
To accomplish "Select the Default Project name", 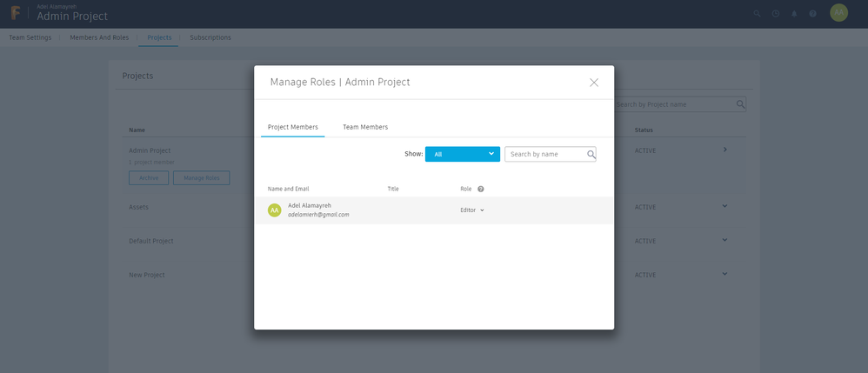I will pyautogui.click(x=151, y=242).
